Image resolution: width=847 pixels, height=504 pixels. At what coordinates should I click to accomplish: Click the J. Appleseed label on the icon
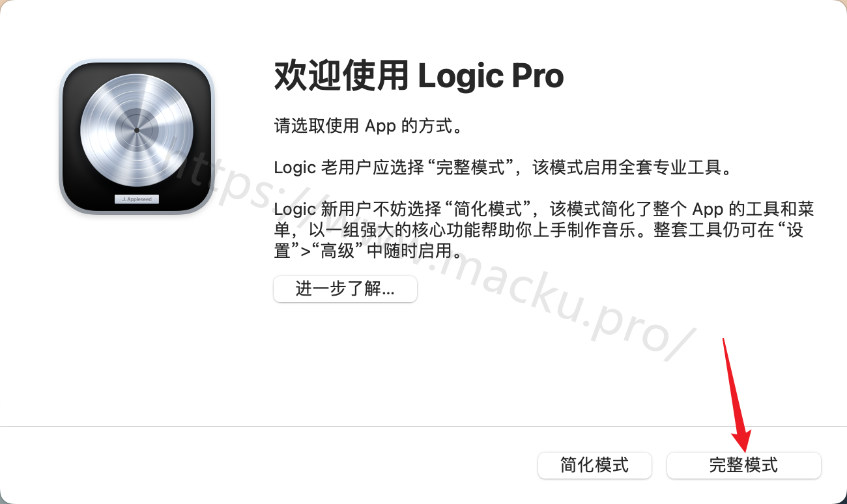137,199
